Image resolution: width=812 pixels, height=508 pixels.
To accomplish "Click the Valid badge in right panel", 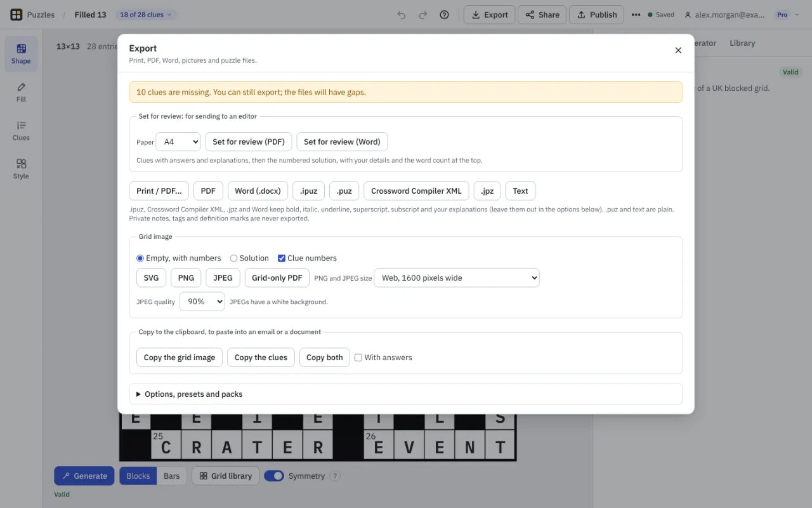I will 790,72.
